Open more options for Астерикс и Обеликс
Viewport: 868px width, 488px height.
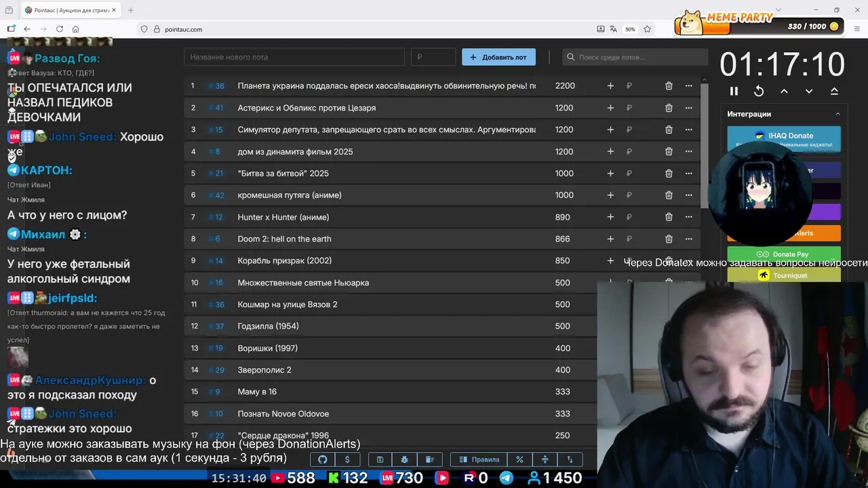(689, 108)
